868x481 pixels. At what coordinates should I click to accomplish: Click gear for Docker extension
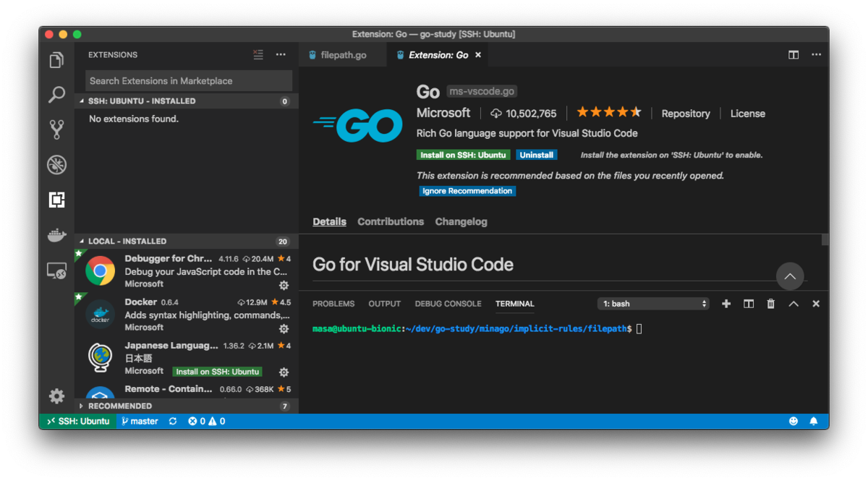point(284,329)
